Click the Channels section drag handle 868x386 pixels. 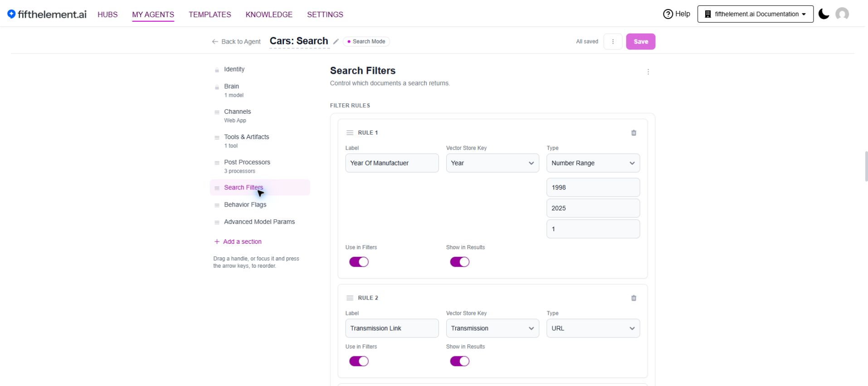tap(217, 112)
